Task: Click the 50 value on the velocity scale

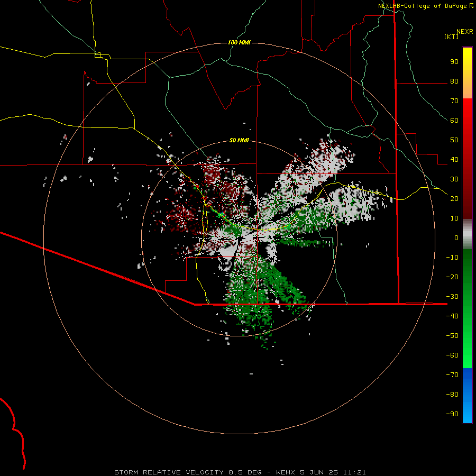Action: [x=454, y=140]
